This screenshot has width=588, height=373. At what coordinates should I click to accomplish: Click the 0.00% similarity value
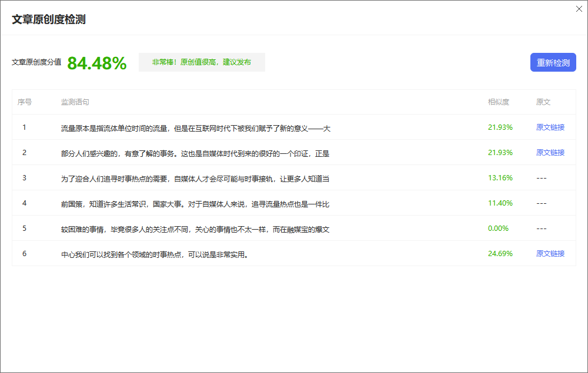point(498,228)
